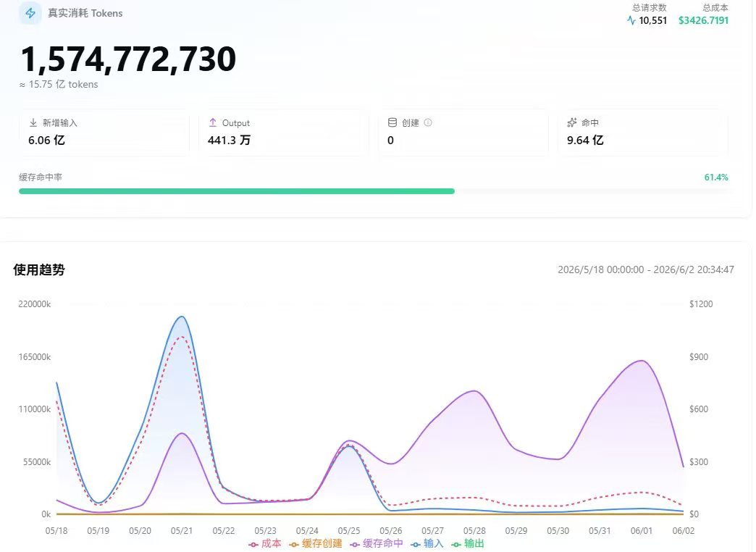
Task: Click the database icon beside 创建
Action: (x=392, y=122)
